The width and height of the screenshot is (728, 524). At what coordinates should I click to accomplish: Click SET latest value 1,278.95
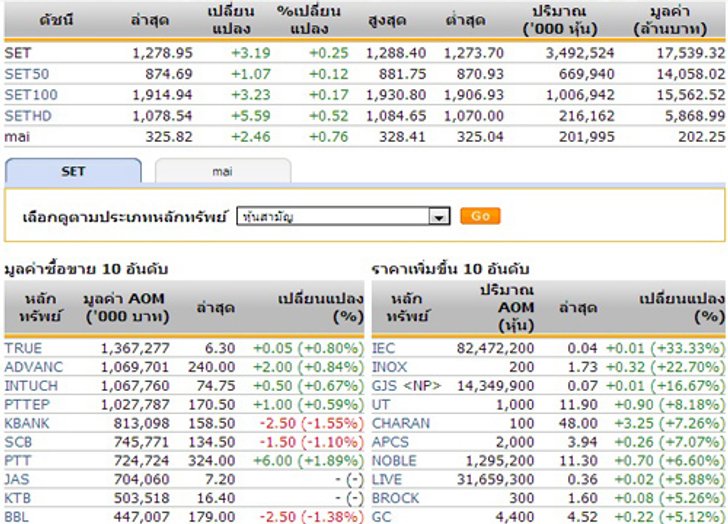(x=162, y=53)
